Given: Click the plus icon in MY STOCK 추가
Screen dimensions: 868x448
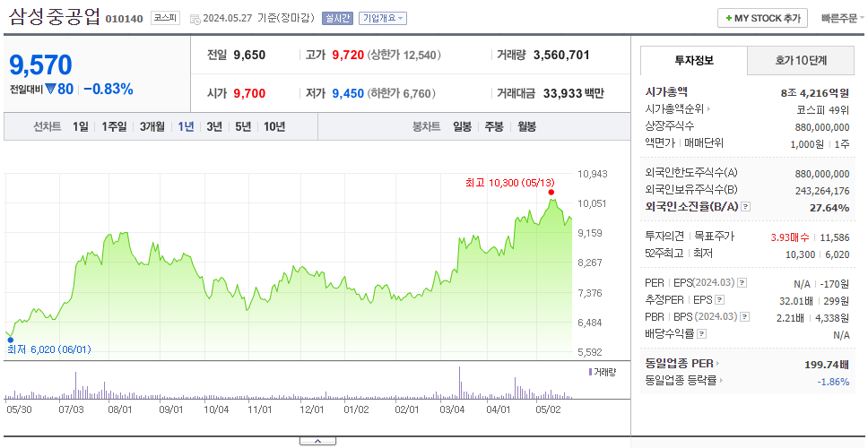Looking at the screenshot, I should [729, 18].
